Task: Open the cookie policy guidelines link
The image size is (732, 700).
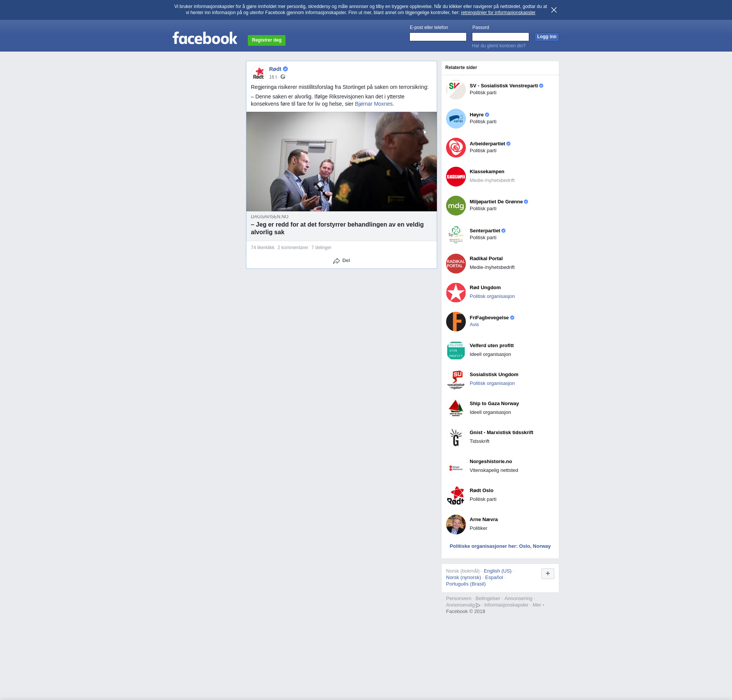Action: (x=498, y=13)
